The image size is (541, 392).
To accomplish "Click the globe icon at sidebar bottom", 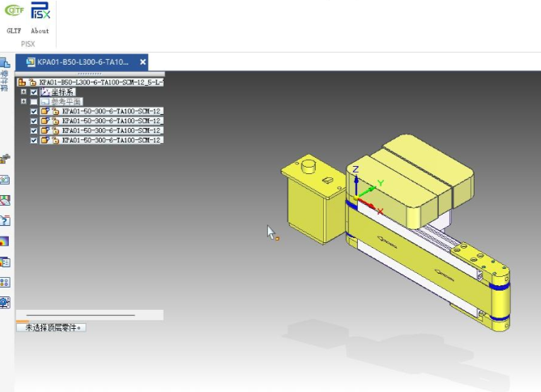I will (x=5, y=302).
